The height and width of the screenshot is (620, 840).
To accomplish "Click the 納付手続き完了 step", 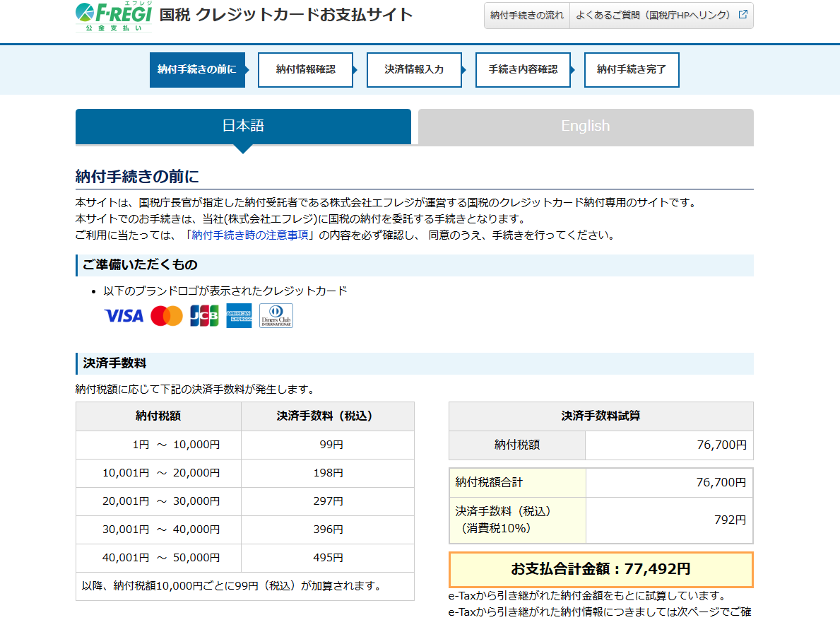I will click(x=631, y=69).
